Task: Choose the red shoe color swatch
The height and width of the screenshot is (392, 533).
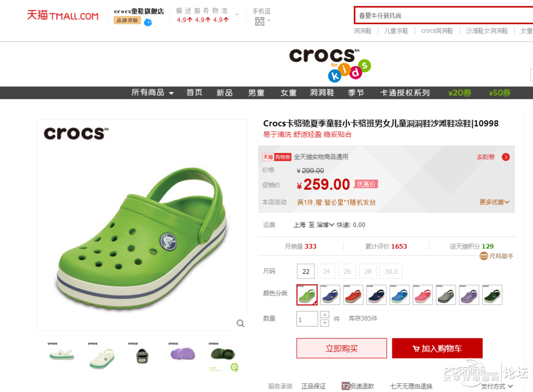Action: 353,295
